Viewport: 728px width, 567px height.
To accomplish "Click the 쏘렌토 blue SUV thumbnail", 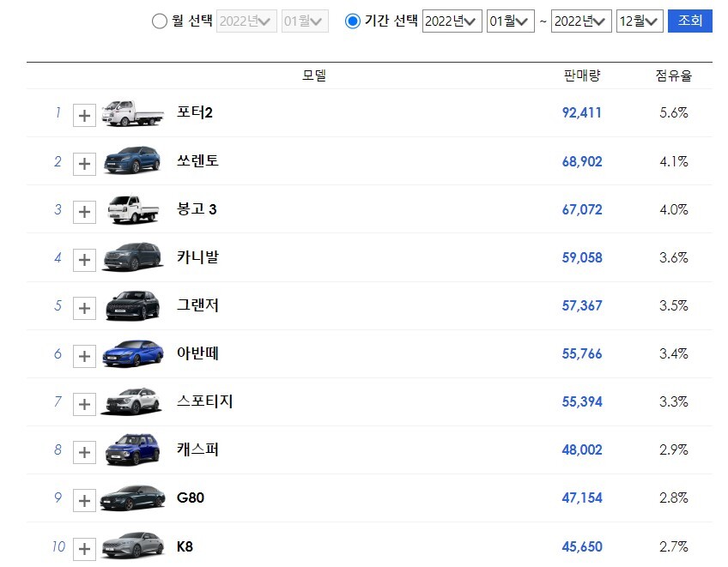I will (x=133, y=160).
